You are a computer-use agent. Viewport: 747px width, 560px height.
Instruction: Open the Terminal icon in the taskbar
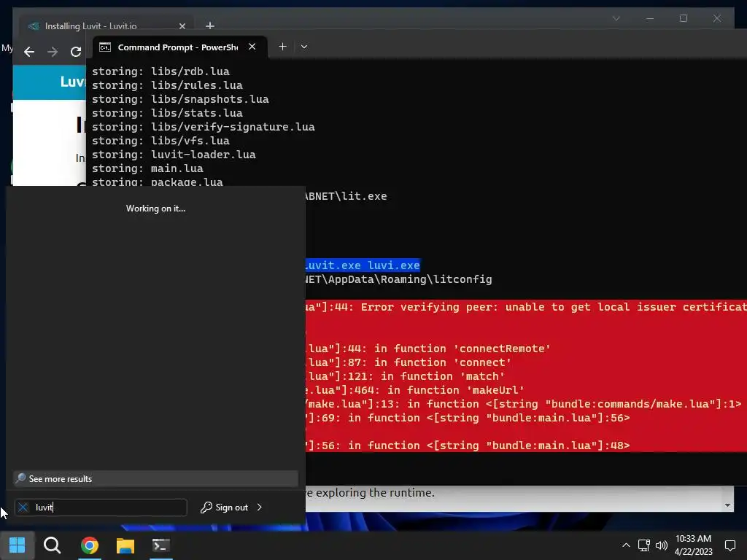[x=161, y=545]
